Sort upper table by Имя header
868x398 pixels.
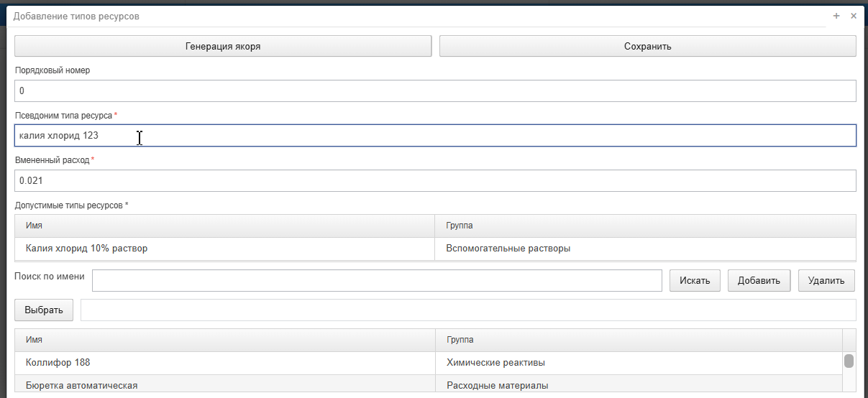point(225,226)
